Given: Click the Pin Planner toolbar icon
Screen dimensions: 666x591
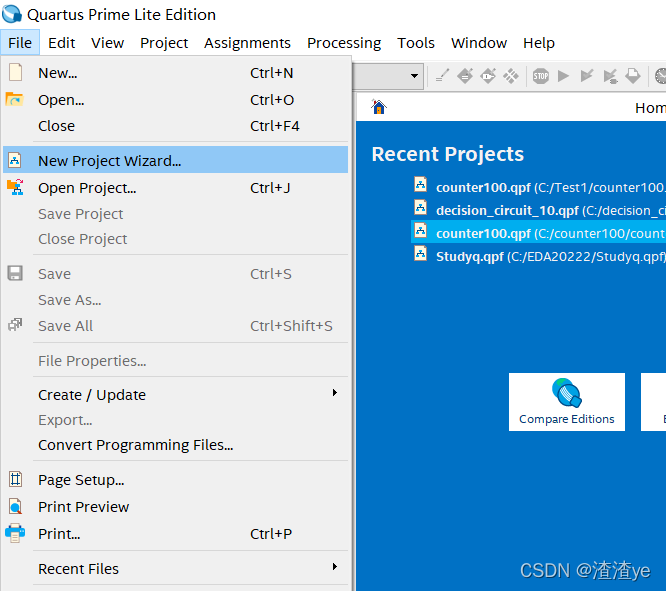Looking at the screenshot, I should 488,76.
